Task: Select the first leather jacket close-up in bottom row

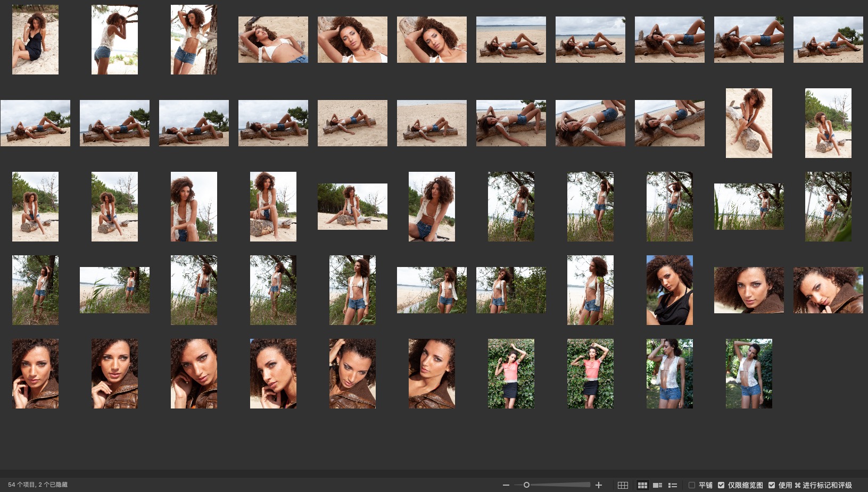Action: pos(35,373)
